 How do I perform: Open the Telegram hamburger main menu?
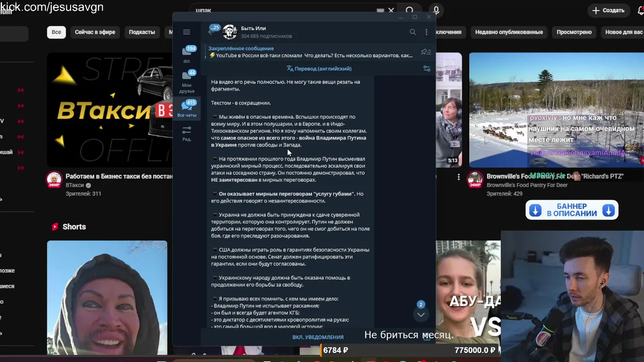[187, 32]
